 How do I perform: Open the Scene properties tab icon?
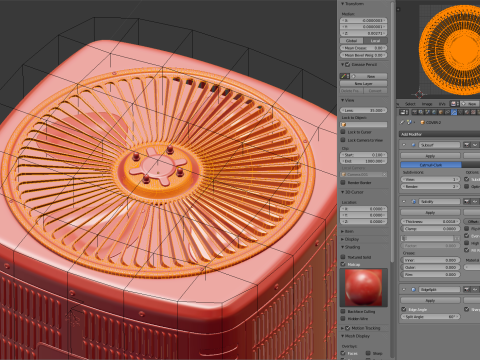[427, 112]
